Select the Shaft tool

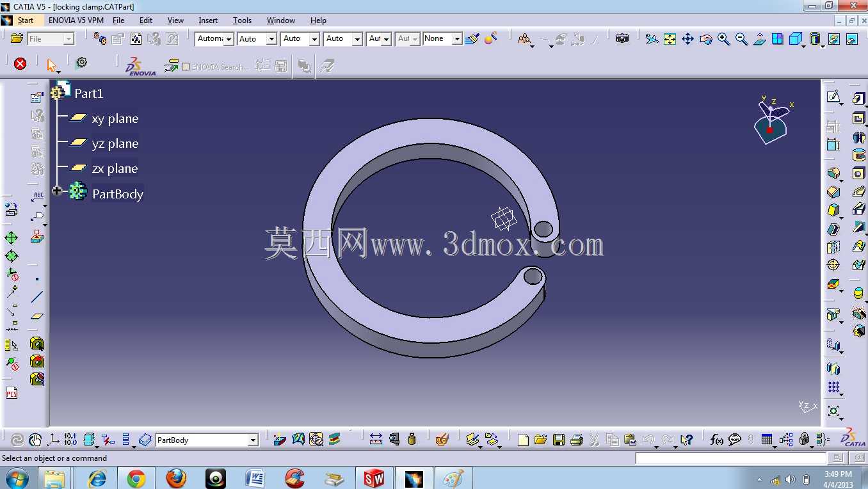[858, 137]
